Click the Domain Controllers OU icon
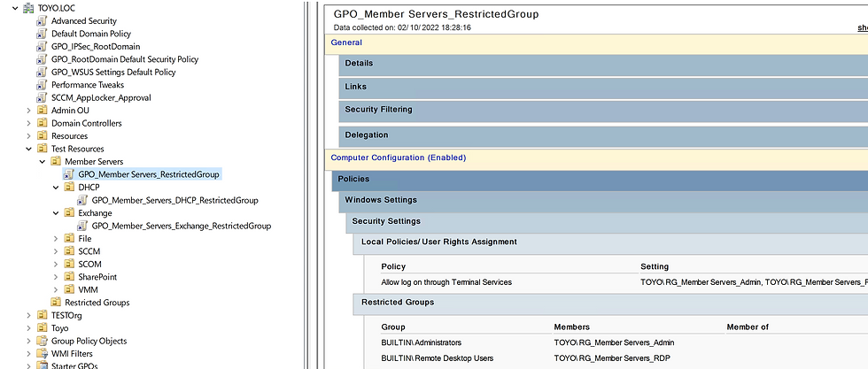 43,123
